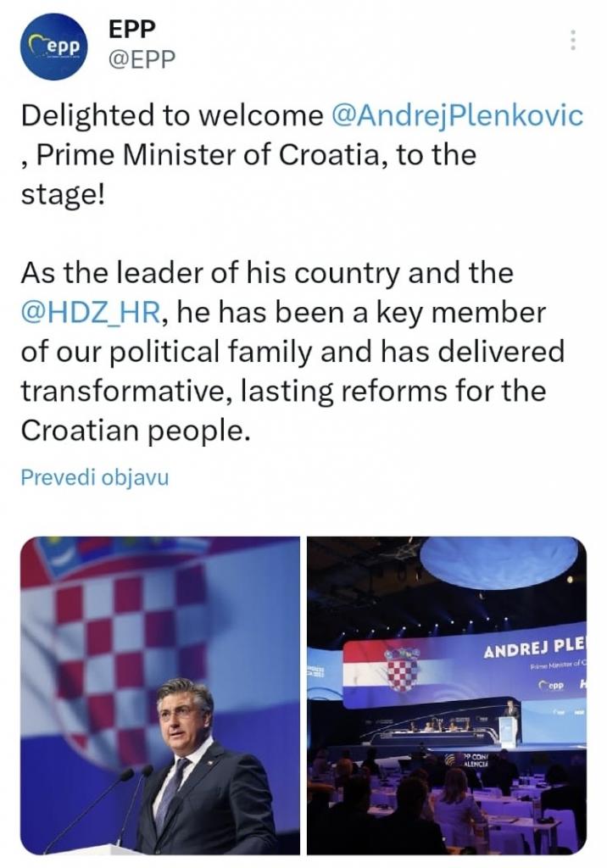Click the first paragraph welcoming Prime Minister
Viewport: 607px width, 868px height.
tap(302, 155)
